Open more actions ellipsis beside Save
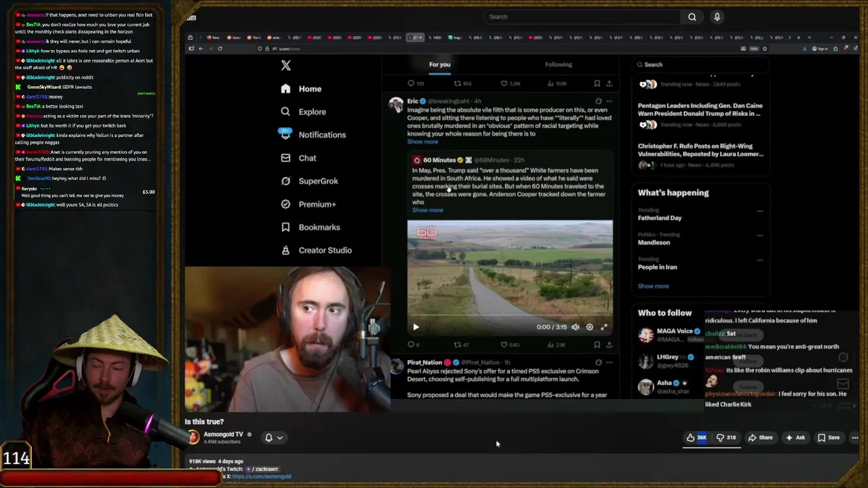The image size is (868, 488). coord(854,438)
